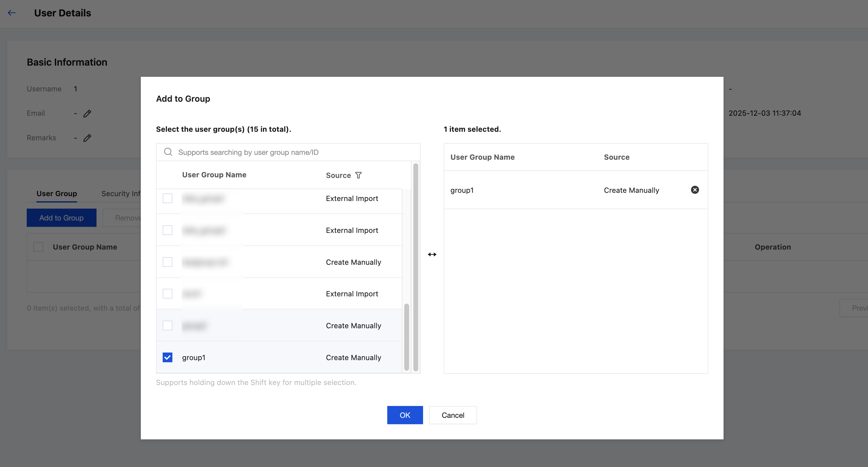Remove group1 using the X icon
The width and height of the screenshot is (868, 467).
(695, 190)
